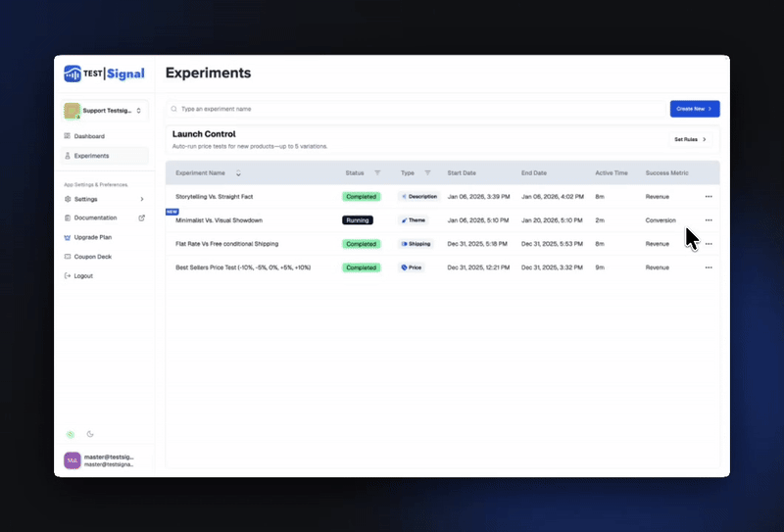Open the Support Testsignal store switcher
Screen dimensions: 784x532
coord(104,111)
